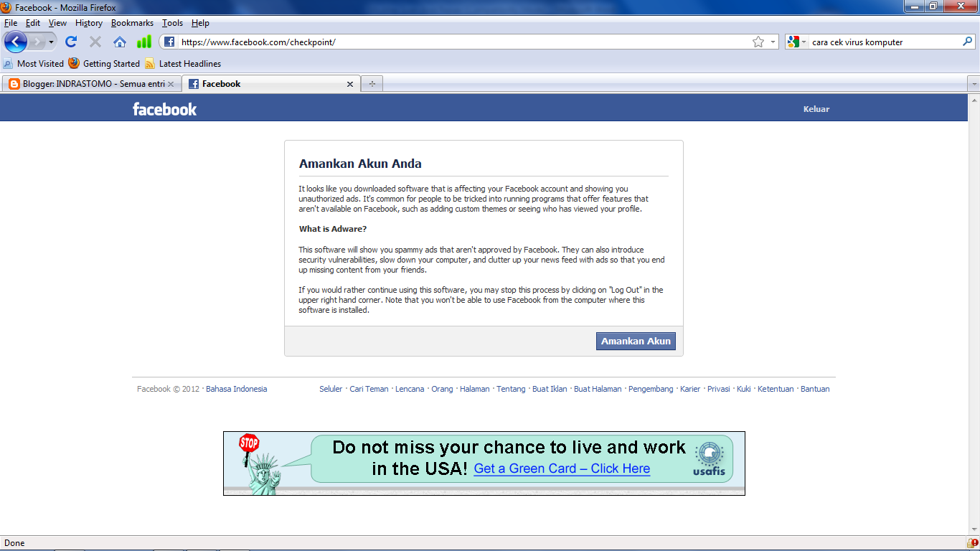Click the 'Facebook © 2012' footer text
This screenshot has height=551, width=980.
click(x=168, y=389)
